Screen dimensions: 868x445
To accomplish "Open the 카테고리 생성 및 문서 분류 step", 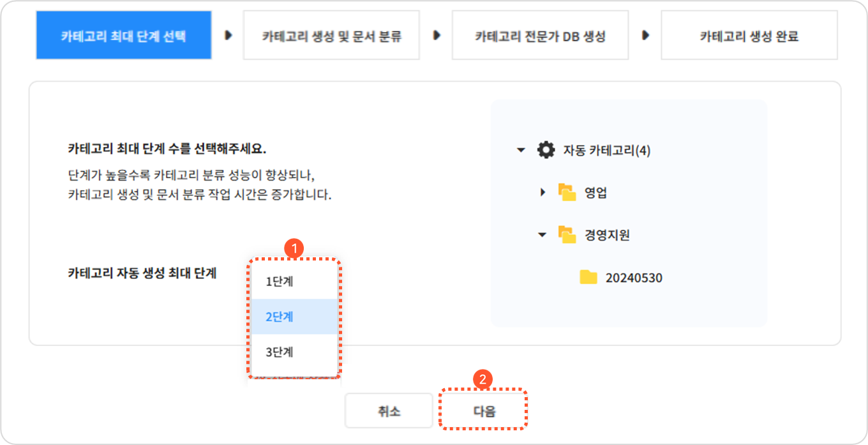I will tap(331, 36).
